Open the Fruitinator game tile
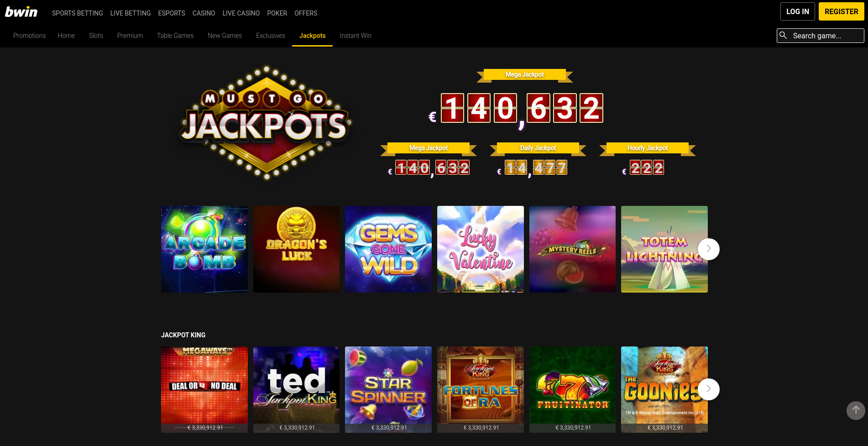The width and height of the screenshot is (868, 446). coord(572,389)
